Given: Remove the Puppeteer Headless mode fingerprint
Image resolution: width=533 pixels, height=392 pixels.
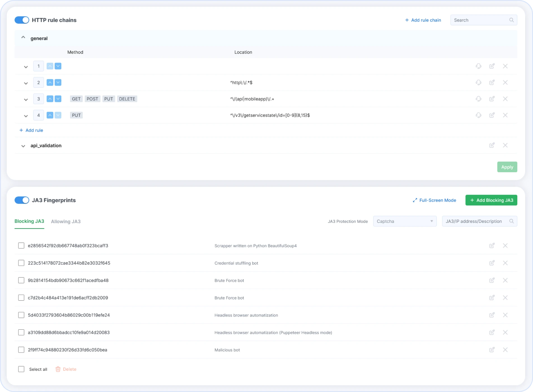Looking at the screenshot, I should [x=505, y=332].
